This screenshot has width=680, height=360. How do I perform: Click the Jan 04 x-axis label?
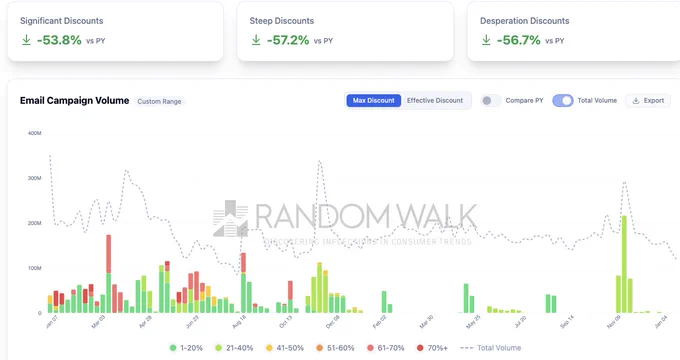(661, 322)
